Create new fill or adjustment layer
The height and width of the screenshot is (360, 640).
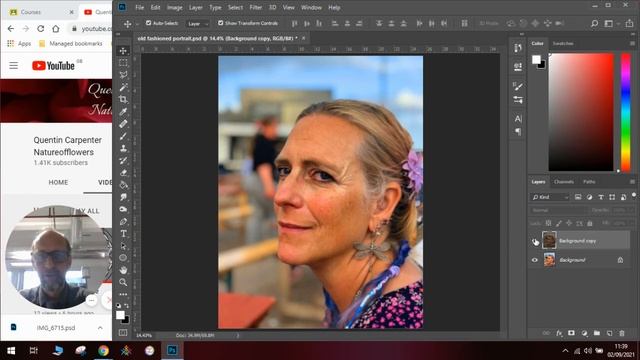click(584, 333)
